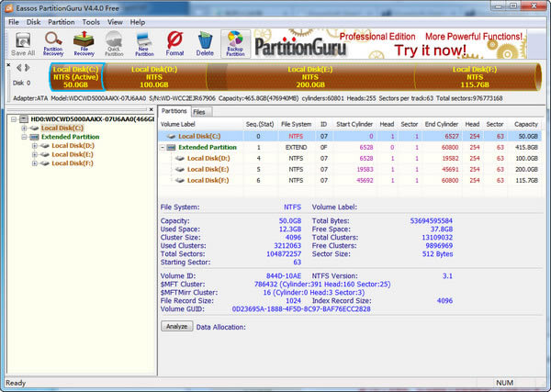551x392 pixels.
Task: Click the Volume ID value 844D-10AE
Action: pyautogui.click(x=284, y=276)
